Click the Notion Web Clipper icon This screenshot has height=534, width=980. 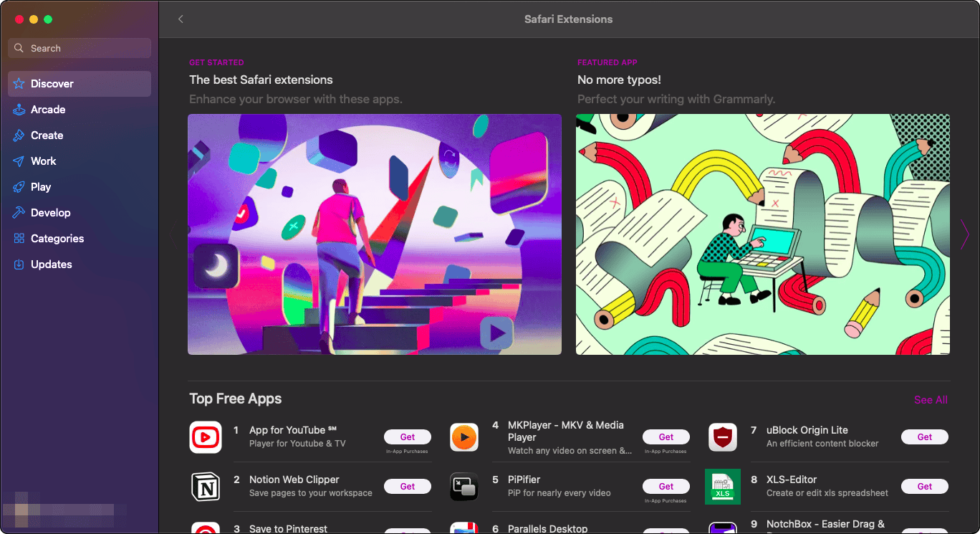coord(206,487)
